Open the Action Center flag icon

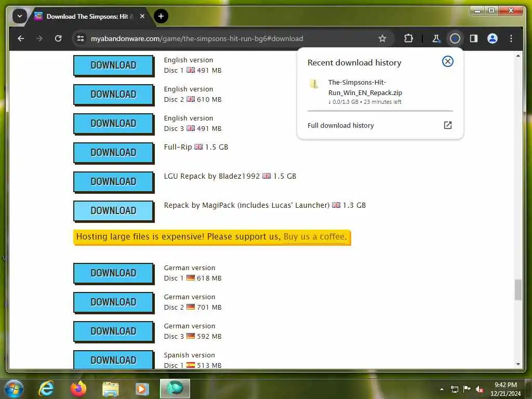[x=467, y=389]
